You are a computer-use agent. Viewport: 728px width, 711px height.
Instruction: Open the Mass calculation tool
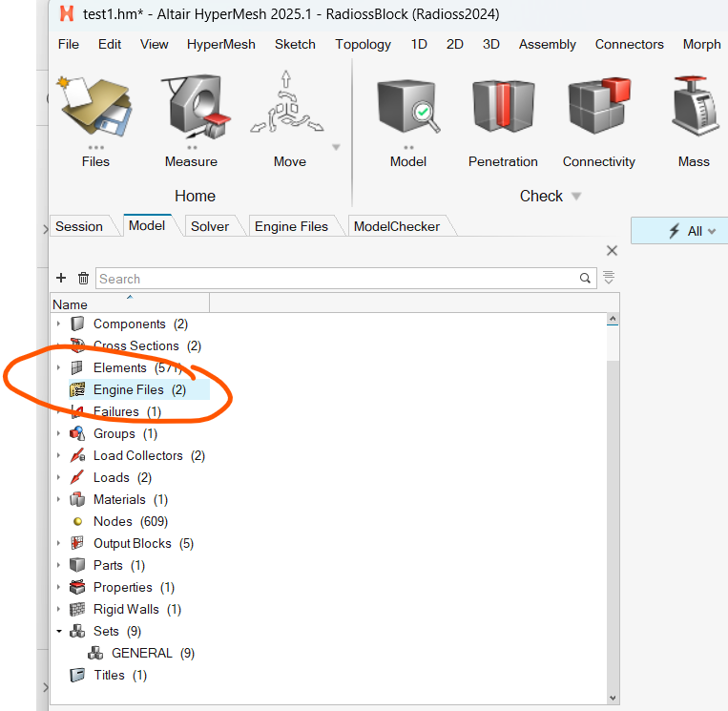(697, 106)
